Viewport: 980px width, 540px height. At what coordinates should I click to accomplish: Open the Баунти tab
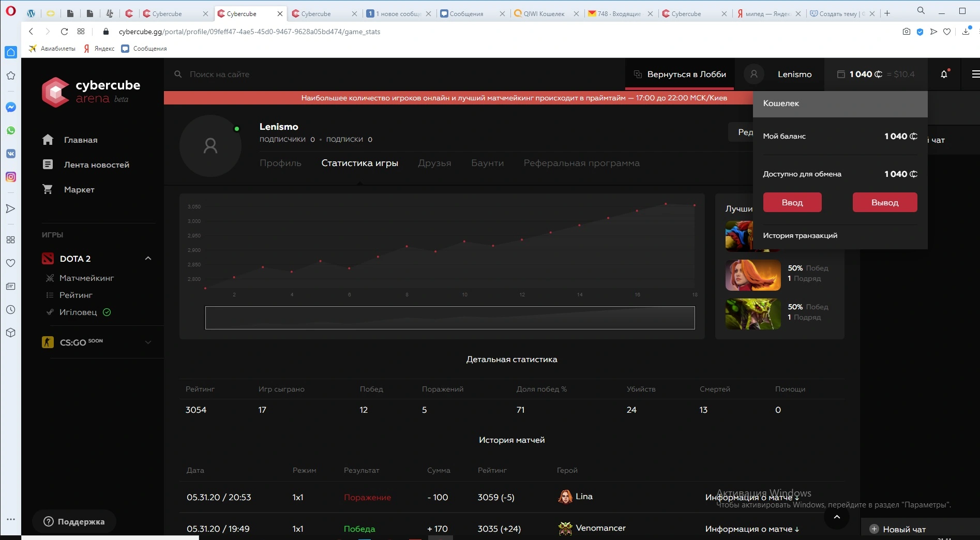(x=487, y=163)
